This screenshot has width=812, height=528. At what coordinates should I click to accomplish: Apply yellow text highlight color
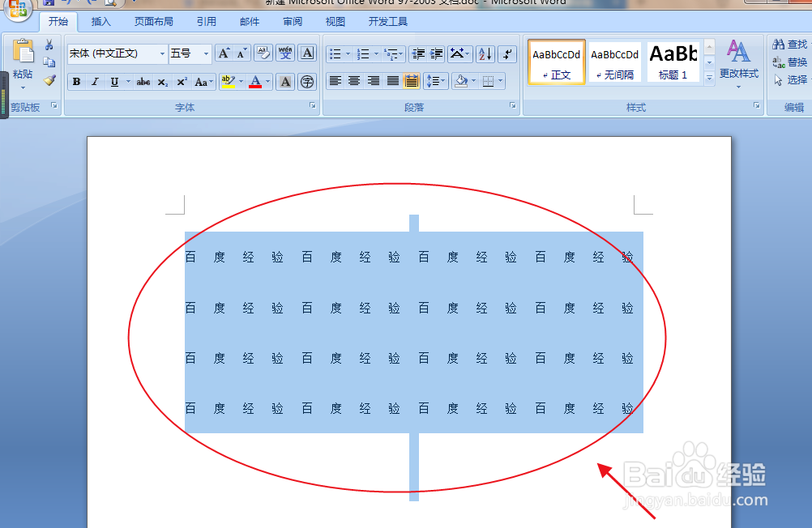pyautogui.click(x=228, y=82)
